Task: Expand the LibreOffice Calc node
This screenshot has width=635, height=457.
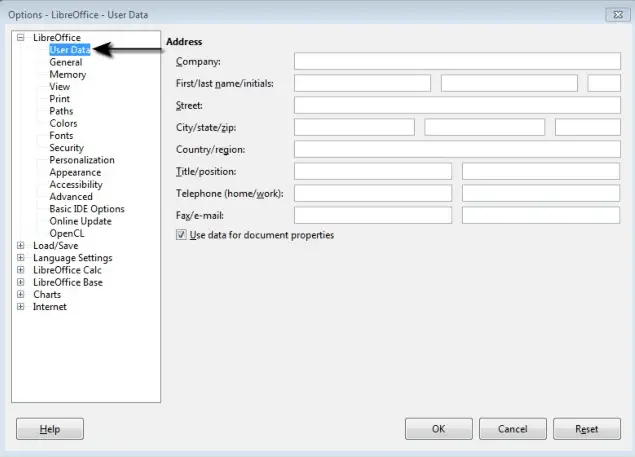Action: (21, 270)
